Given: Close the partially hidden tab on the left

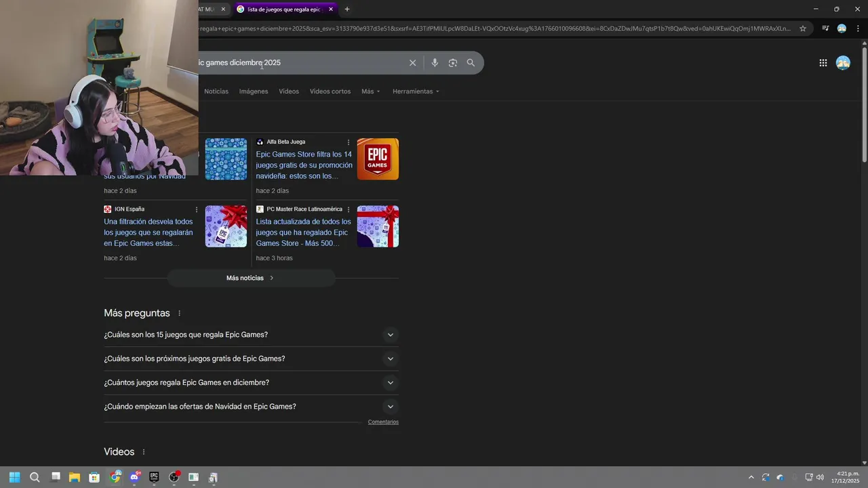Looking at the screenshot, I should pyautogui.click(x=223, y=9).
